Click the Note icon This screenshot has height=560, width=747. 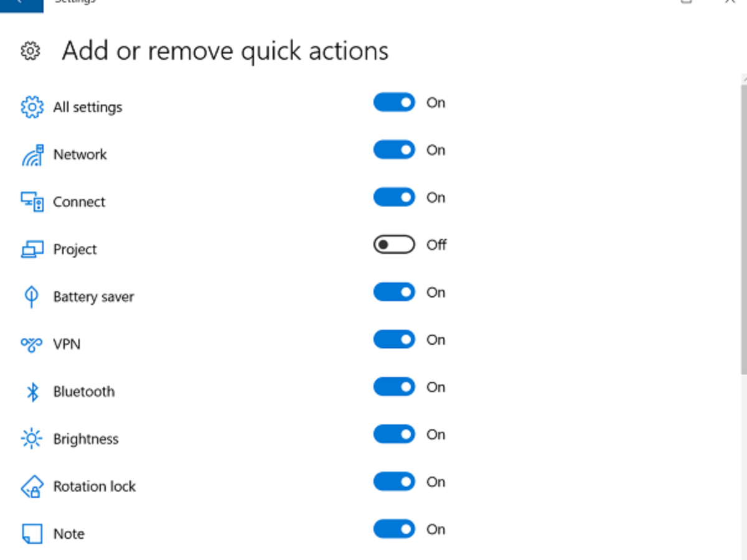[32, 534]
